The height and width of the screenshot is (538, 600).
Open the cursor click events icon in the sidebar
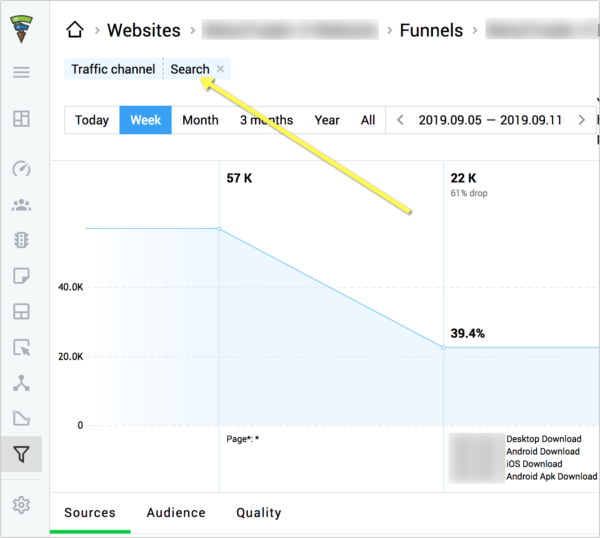[x=21, y=347]
